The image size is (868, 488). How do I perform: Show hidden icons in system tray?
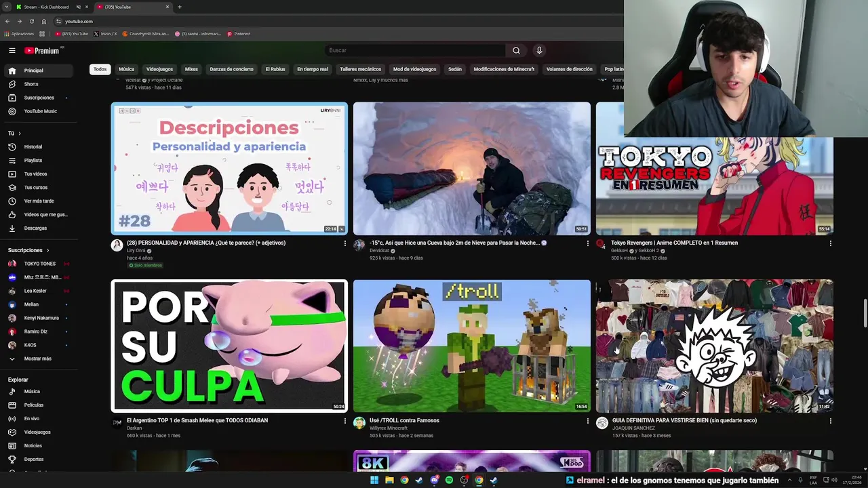[789, 480]
